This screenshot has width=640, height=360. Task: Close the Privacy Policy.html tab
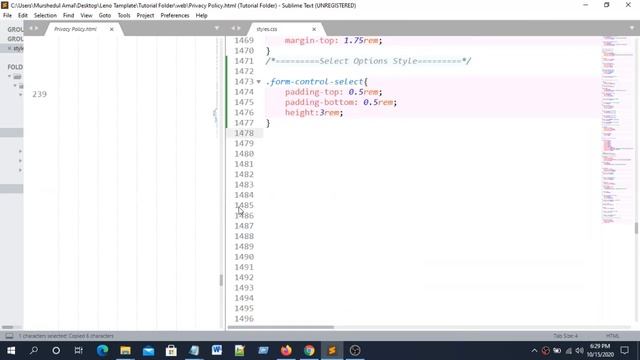tap(111, 29)
